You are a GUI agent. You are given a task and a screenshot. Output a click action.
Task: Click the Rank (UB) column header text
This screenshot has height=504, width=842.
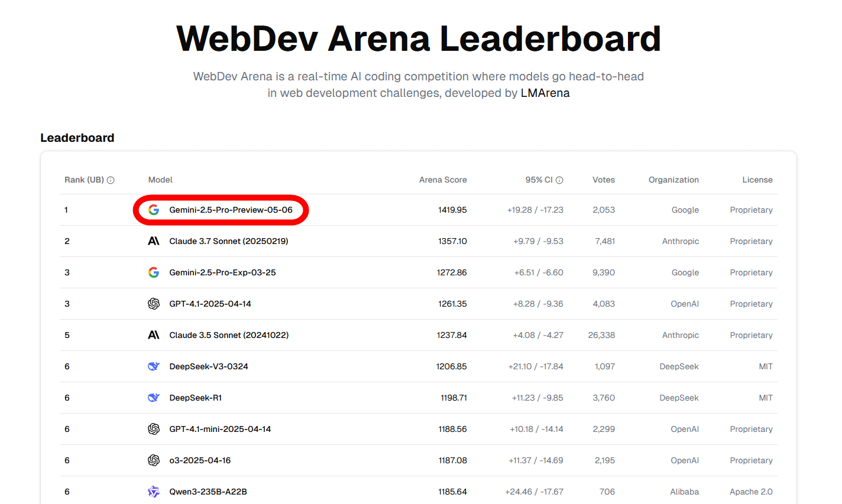[x=84, y=180]
